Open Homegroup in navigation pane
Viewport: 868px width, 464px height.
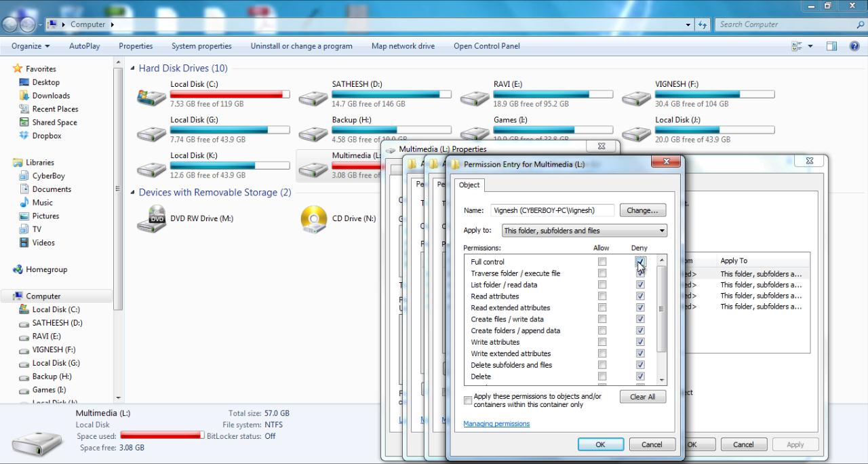[46, 269]
